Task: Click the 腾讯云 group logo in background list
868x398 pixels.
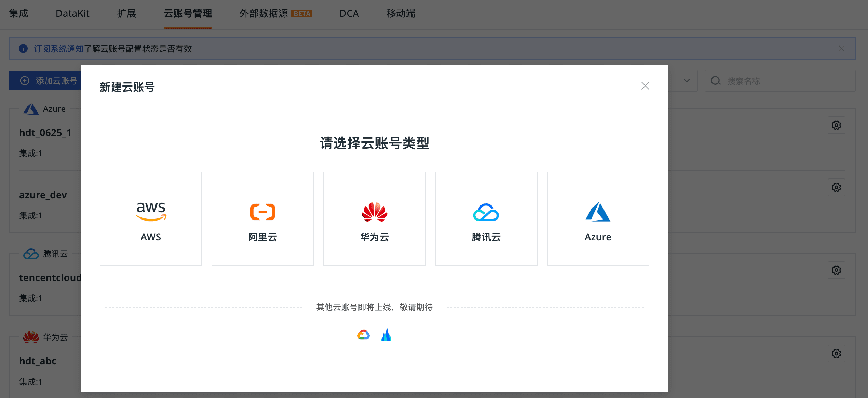Action: click(31, 254)
